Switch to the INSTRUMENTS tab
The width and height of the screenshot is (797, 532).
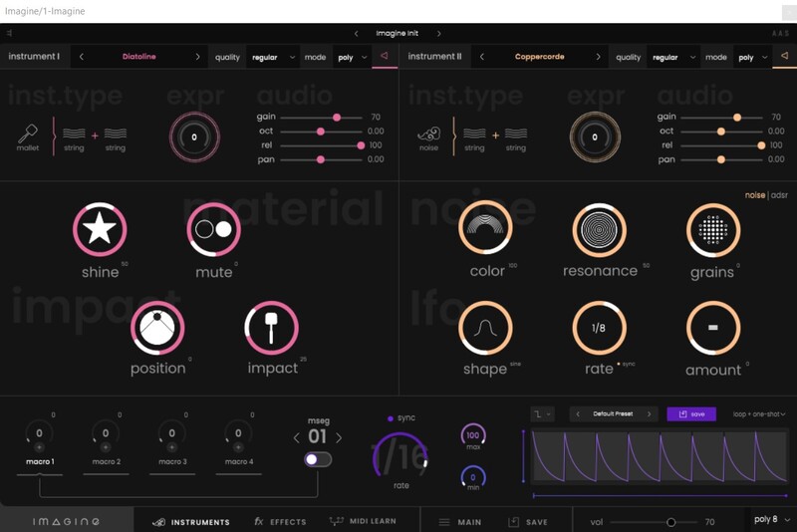(191, 522)
